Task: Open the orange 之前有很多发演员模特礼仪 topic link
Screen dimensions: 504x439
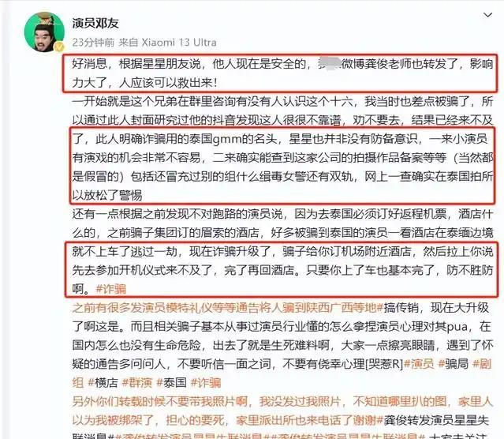Action: tap(227, 308)
